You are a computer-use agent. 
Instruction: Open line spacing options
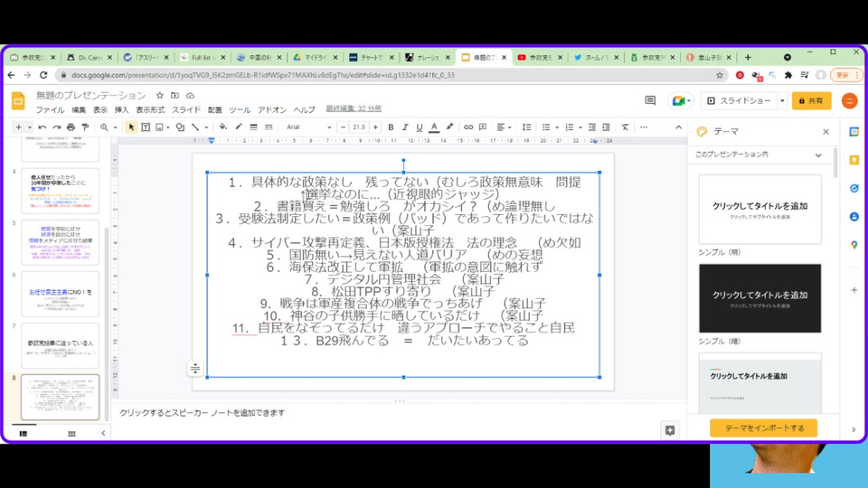pyautogui.click(x=526, y=127)
